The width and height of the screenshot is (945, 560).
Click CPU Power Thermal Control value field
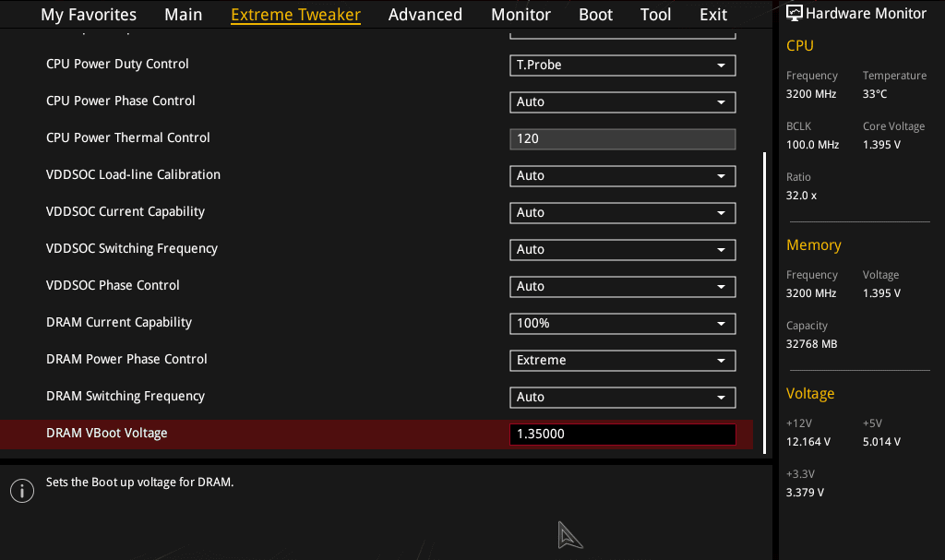622,139
